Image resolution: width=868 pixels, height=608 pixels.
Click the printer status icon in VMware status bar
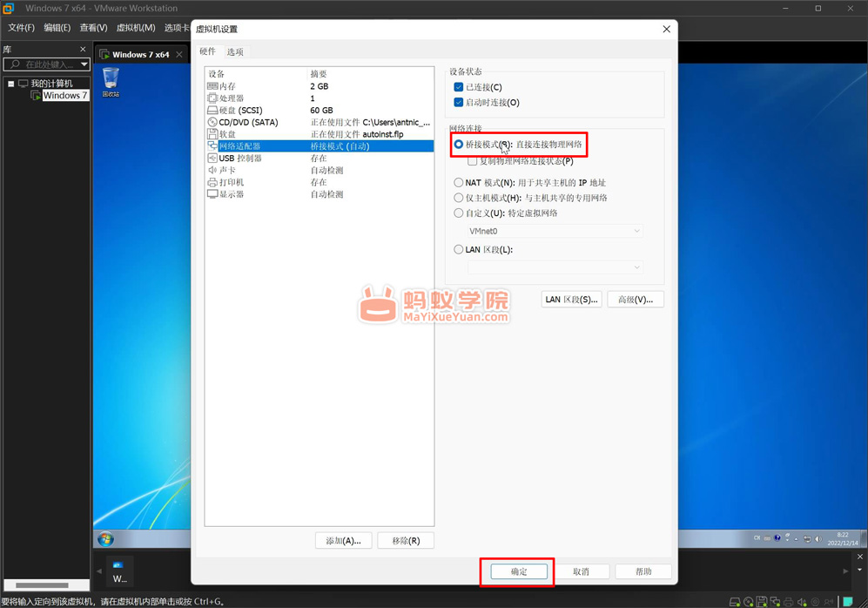pos(788,601)
